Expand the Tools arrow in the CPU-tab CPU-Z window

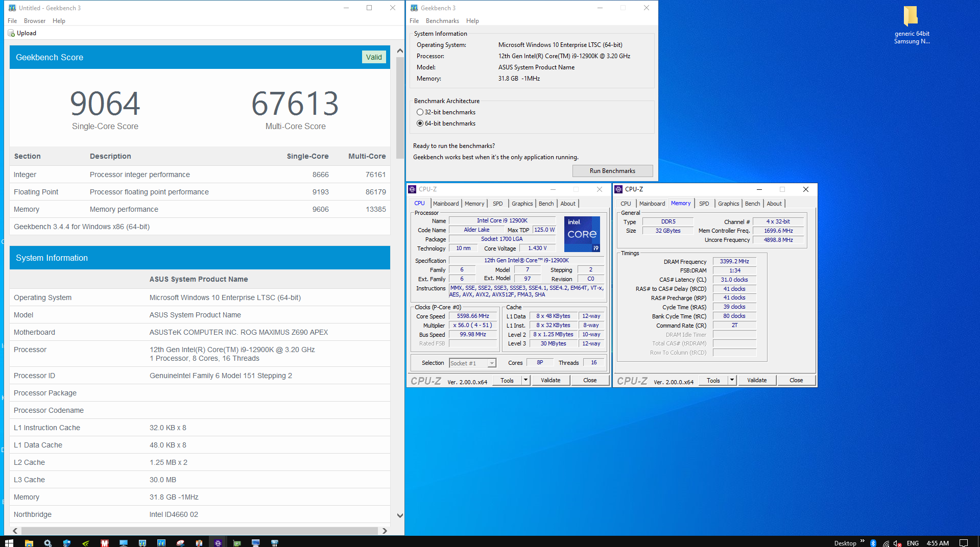pos(525,380)
